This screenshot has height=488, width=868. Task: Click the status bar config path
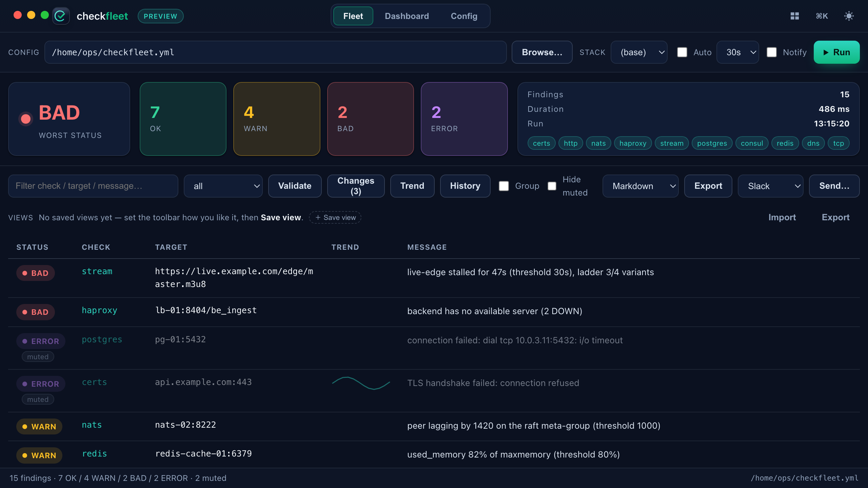pyautogui.click(x=804, y=478)
